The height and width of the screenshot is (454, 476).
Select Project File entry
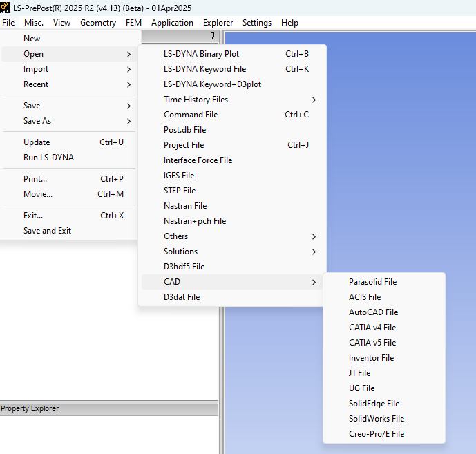coord(232,145)
